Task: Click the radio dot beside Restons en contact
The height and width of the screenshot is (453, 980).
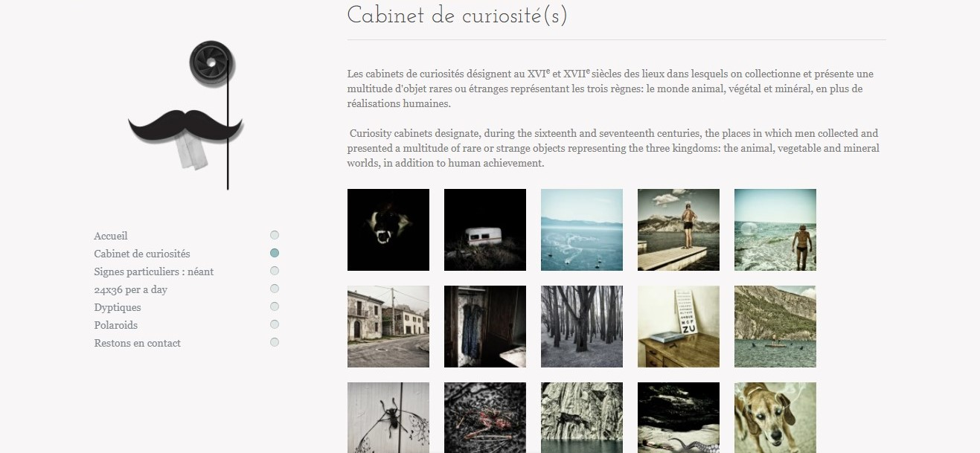Action: 275,343
